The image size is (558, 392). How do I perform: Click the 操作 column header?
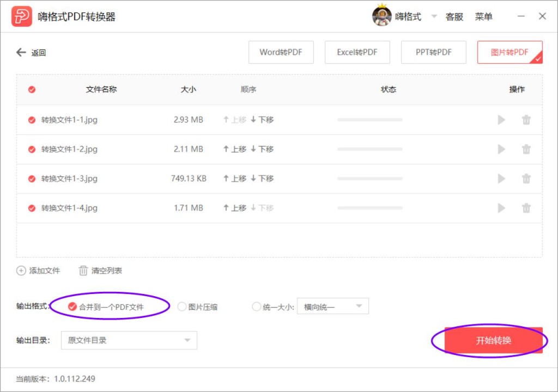pyautogui.click(x=517, y=89)
